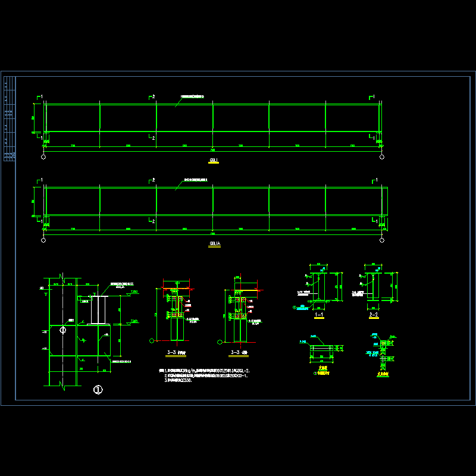Click the 1-1 section view title
This screenshot has height=476, width=476.
pos(319,314)
